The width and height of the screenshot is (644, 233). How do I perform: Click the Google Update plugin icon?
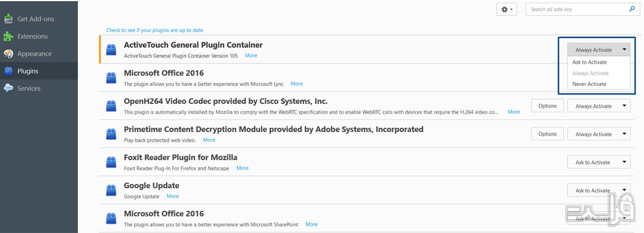click(x=111, y=190)
